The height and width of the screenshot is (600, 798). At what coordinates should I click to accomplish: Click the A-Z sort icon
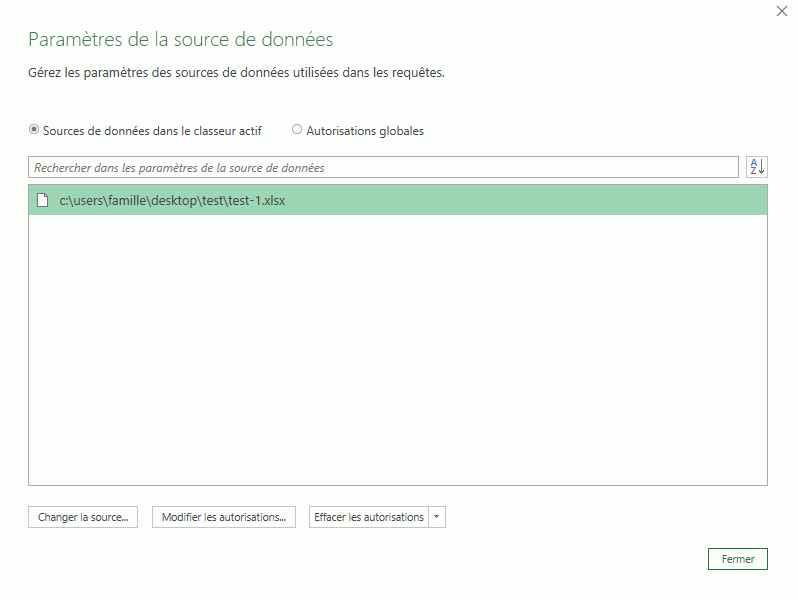point(756,167)
